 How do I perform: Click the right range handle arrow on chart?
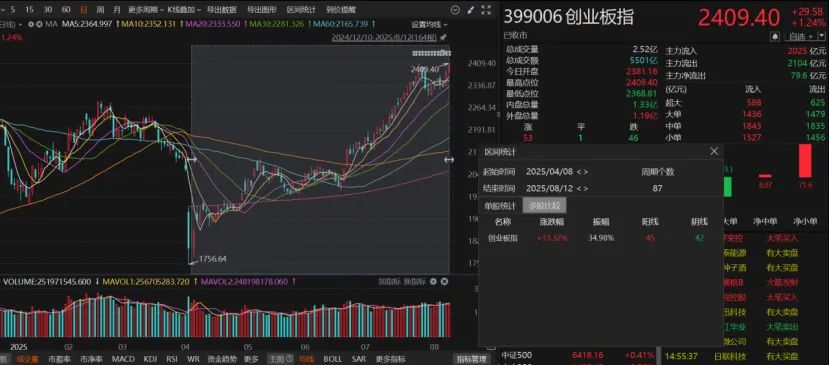(449, 159)
